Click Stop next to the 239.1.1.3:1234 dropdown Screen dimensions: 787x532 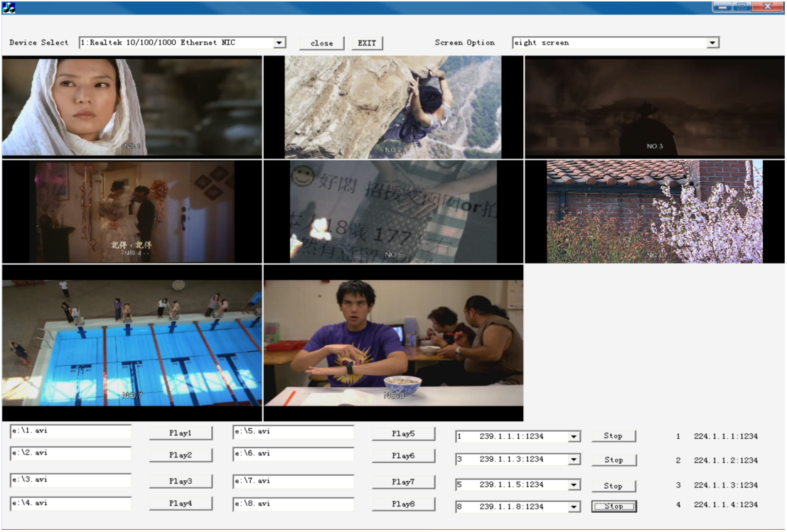[614, 460]
